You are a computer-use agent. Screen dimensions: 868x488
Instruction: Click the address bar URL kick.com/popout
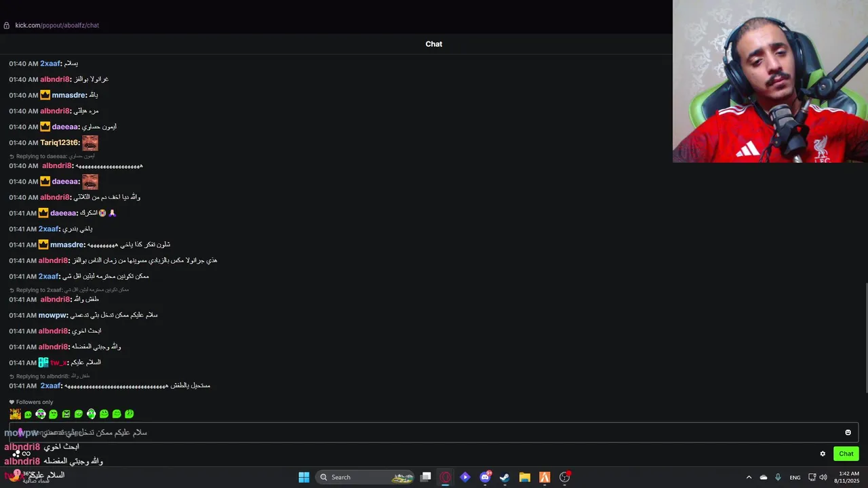[57, 25]
